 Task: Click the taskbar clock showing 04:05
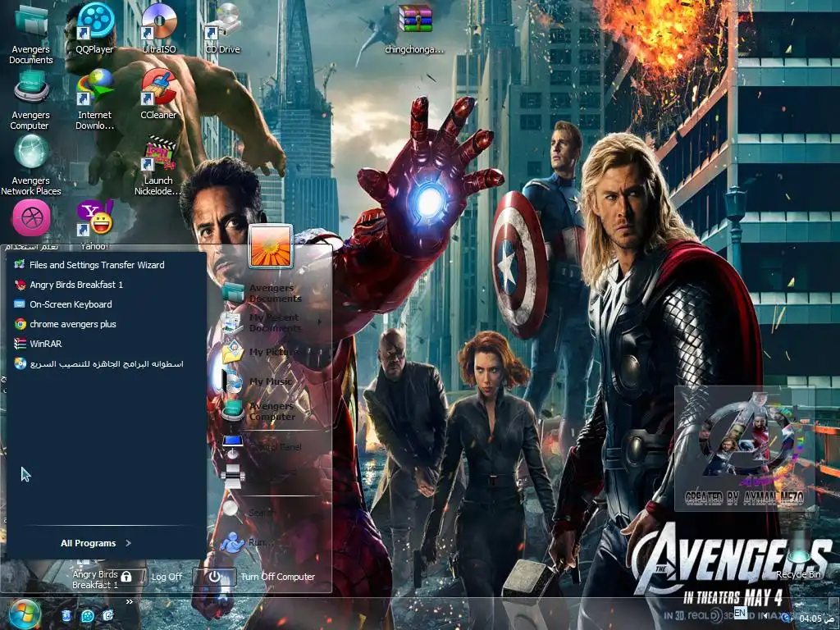point(816,619)
